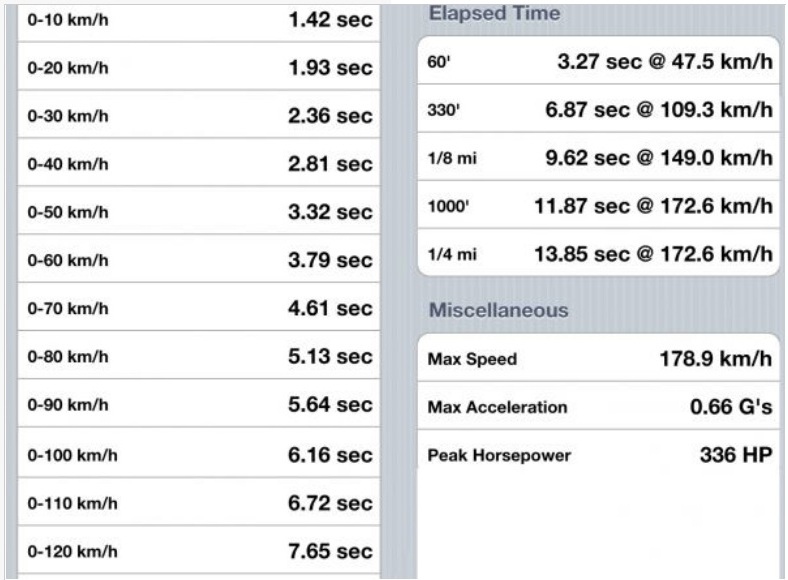Select the 0-80 km/h row

pos(200,357)
